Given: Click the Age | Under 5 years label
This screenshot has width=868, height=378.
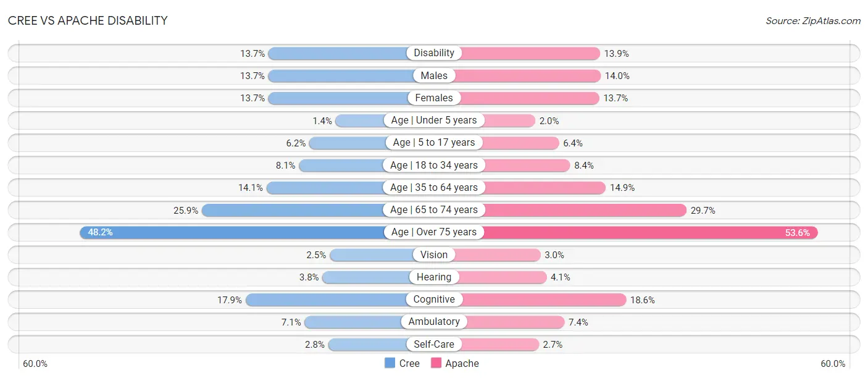Looking at the screenshot, I should click(x=434, y=120).
